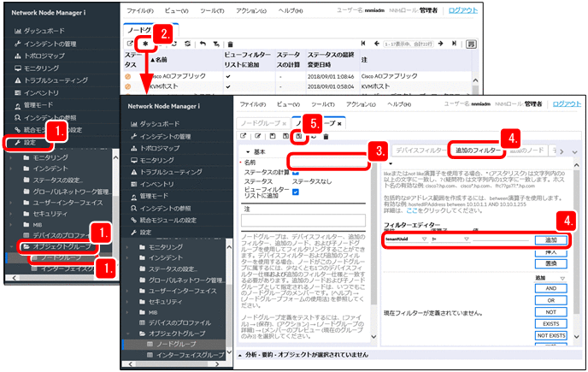The width and height of the screenshot is (588, 372).
Task: Click the Save icon in front form toolbar
Action: (273, 136)
